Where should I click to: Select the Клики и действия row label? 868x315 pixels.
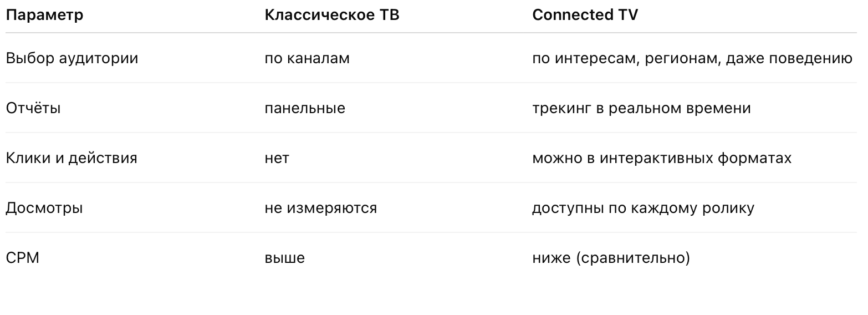(x=72, y=158)
